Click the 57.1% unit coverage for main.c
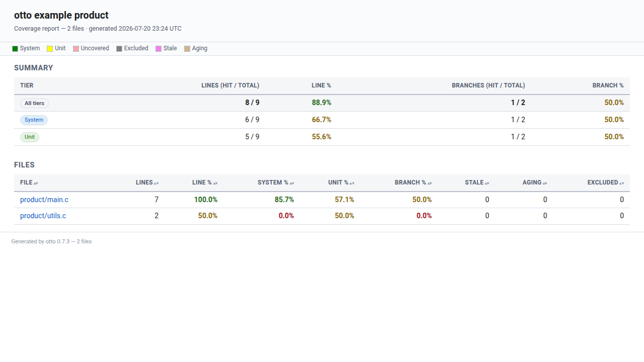The height and width of the screenshot is (362, 644). tap(345, 200)
